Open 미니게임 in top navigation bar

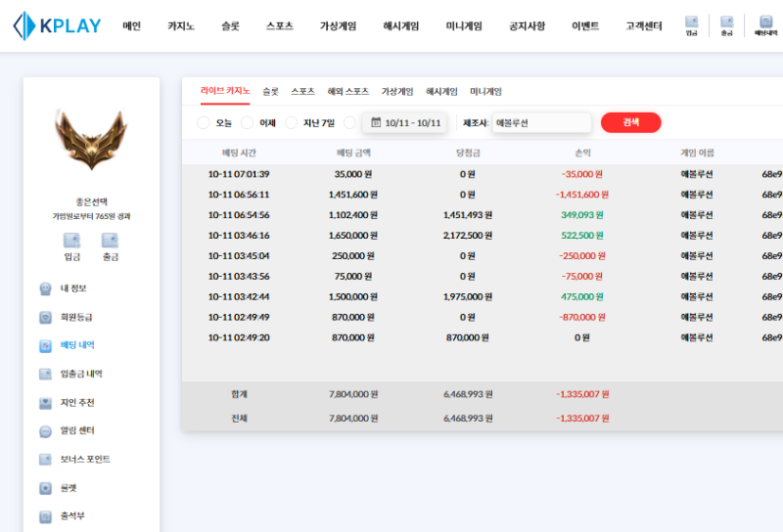(464, 26)
